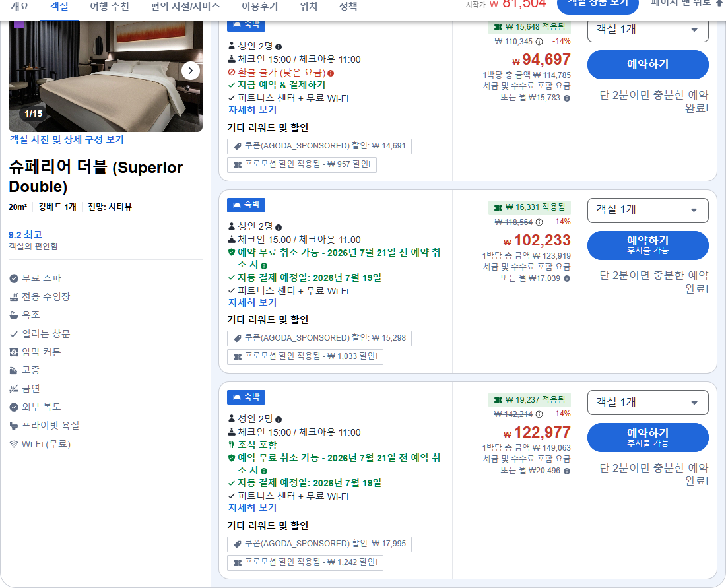Switch to the 이용후기 tab
The height and width of the screenshot is (588, 726).
pyautogui.click(x=260, y=7)
